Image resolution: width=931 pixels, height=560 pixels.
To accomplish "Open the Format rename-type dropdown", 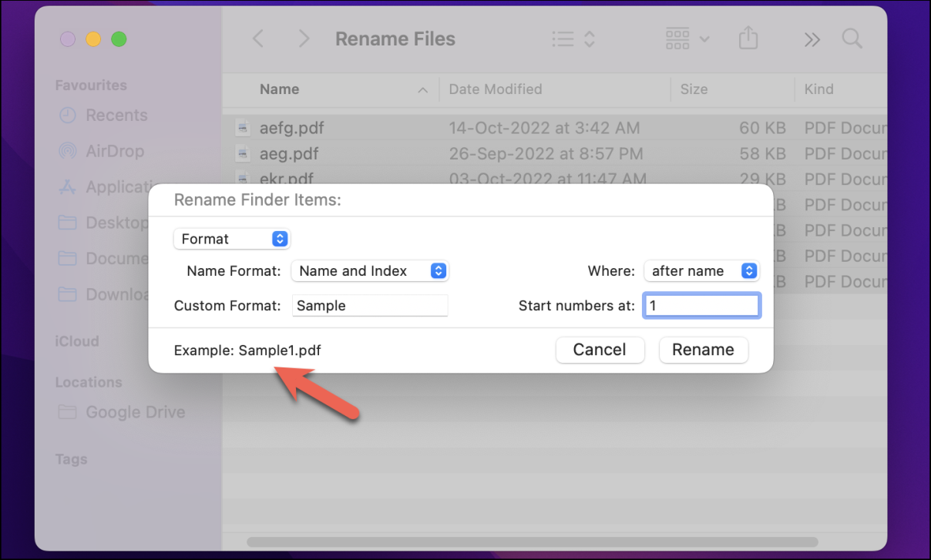I will (232, 239).
